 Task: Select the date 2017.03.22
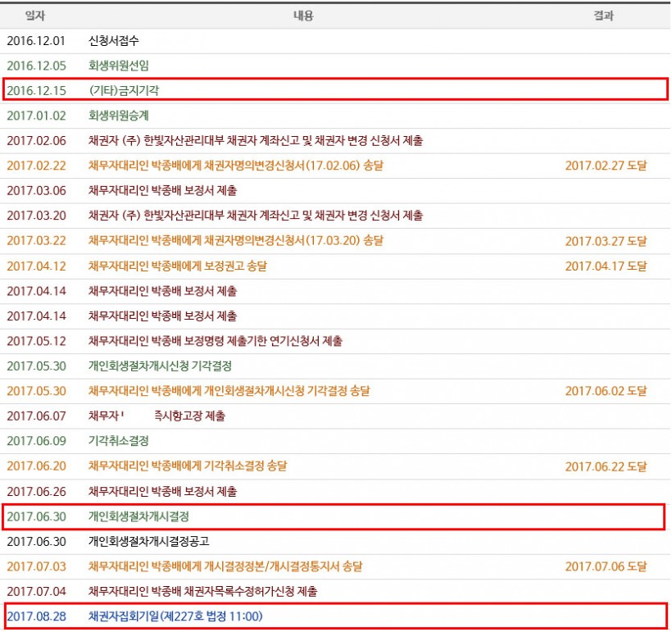coord(36,240)
